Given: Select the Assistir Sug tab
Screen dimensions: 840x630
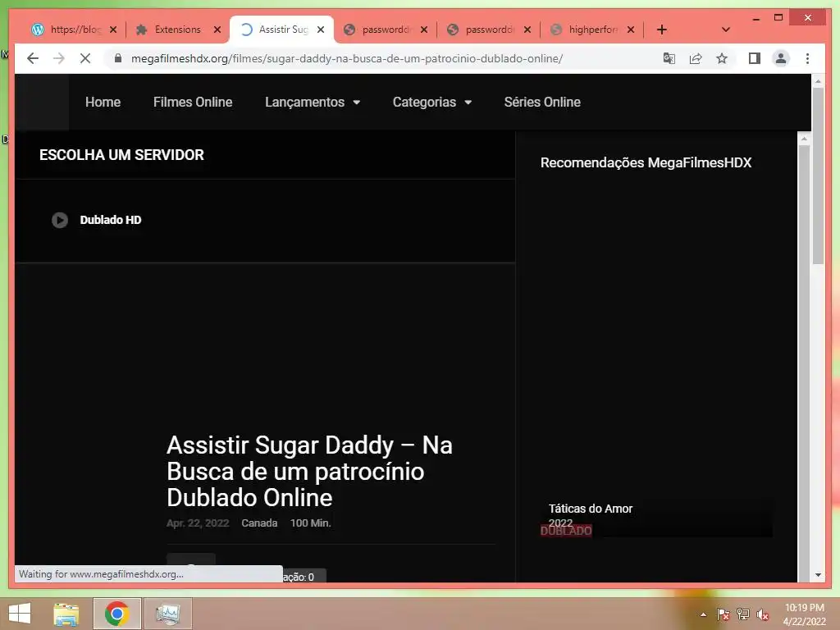Looking at the screenshot, I should tap(283, 30).
